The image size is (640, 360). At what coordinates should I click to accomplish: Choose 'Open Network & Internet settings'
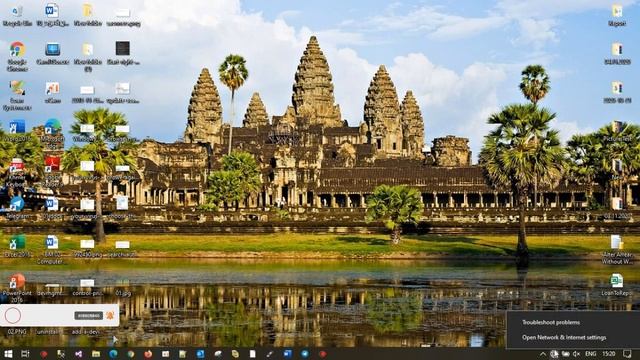tap(564, 338)
